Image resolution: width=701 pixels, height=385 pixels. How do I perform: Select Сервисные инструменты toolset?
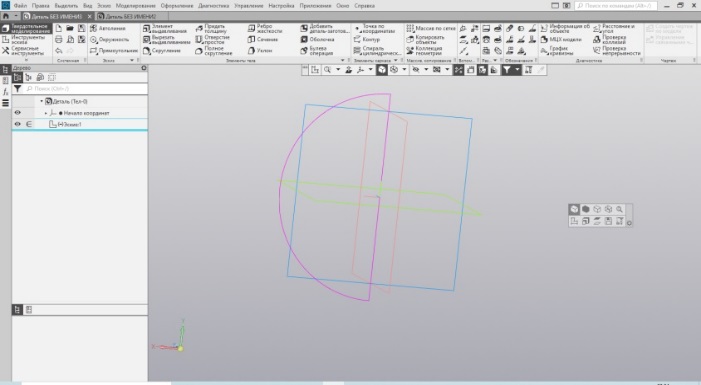26,51
